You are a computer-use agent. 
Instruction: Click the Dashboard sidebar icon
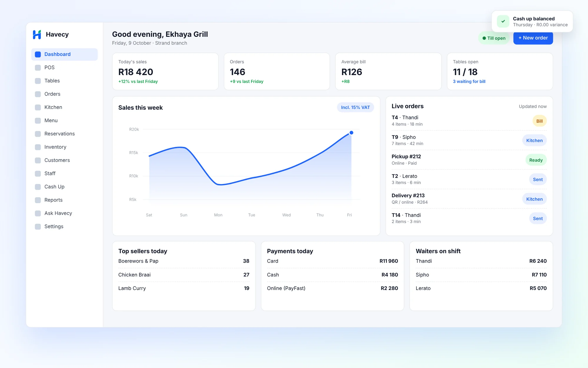point(38,54)
